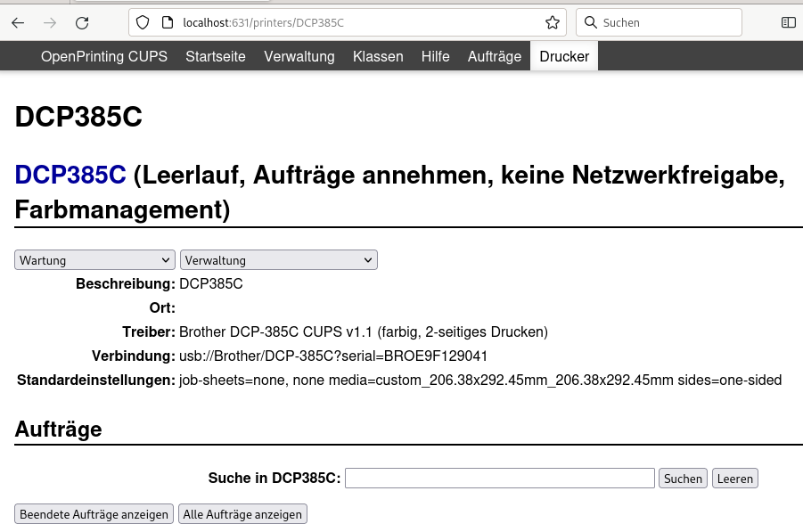Click the Standardeinstellungen: label
803x532 pixels.
pos(96,380)
